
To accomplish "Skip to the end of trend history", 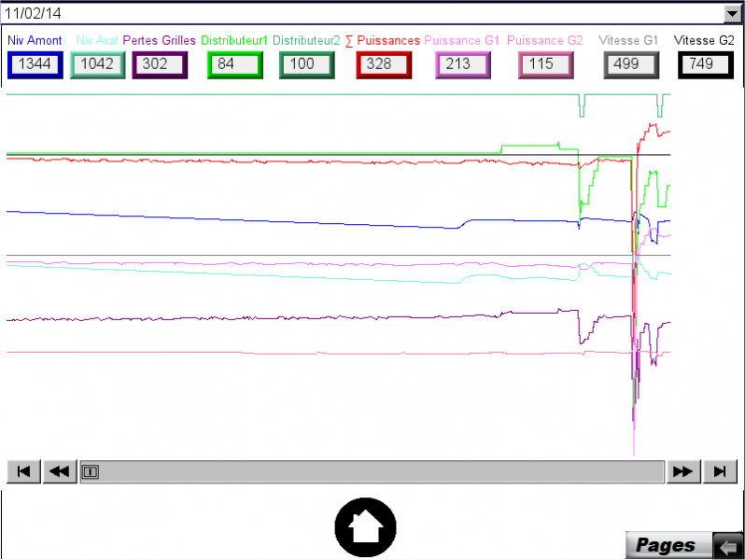I will (x=720, y=472).
